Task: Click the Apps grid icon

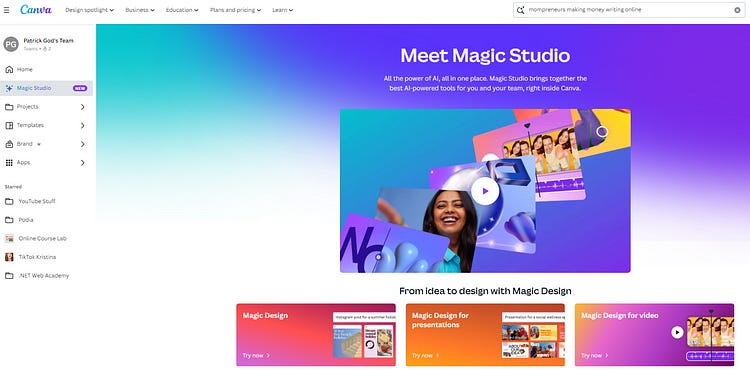Action: click(9, 163)
